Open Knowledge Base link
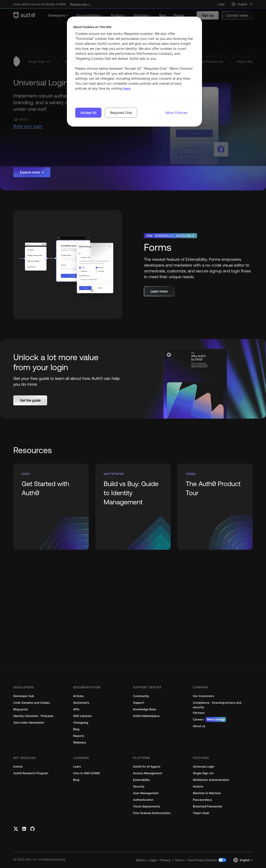 point(144,709)
